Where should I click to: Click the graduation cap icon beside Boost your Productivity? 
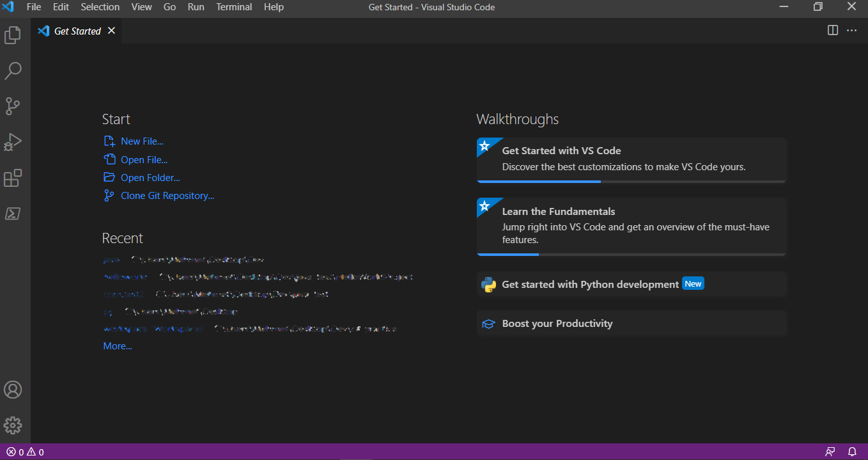point(488,324)
